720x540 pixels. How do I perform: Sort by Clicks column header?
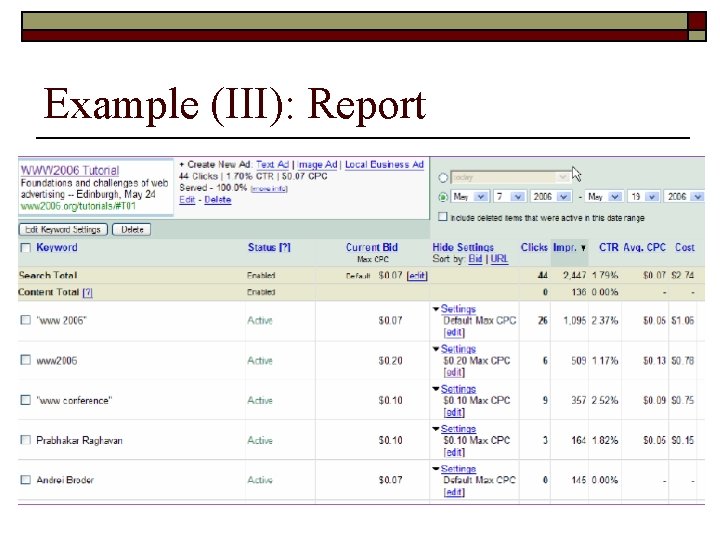534,247
